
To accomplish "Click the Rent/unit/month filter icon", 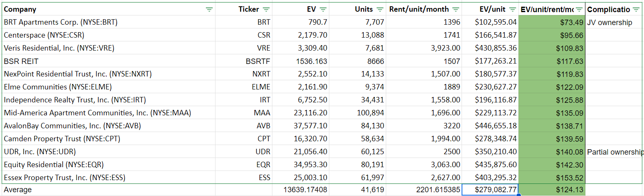I will (455, 9).
